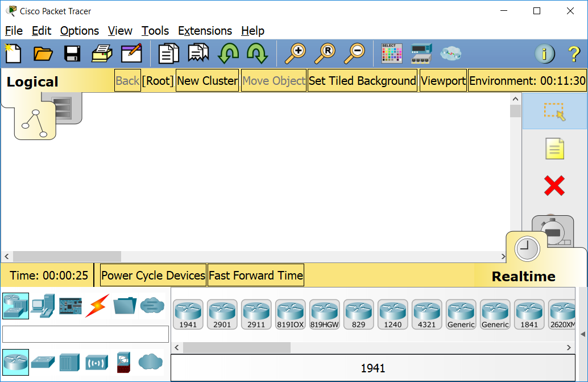
Task: Click the Zoom In magnifier icon
Action: coord(295,54)
